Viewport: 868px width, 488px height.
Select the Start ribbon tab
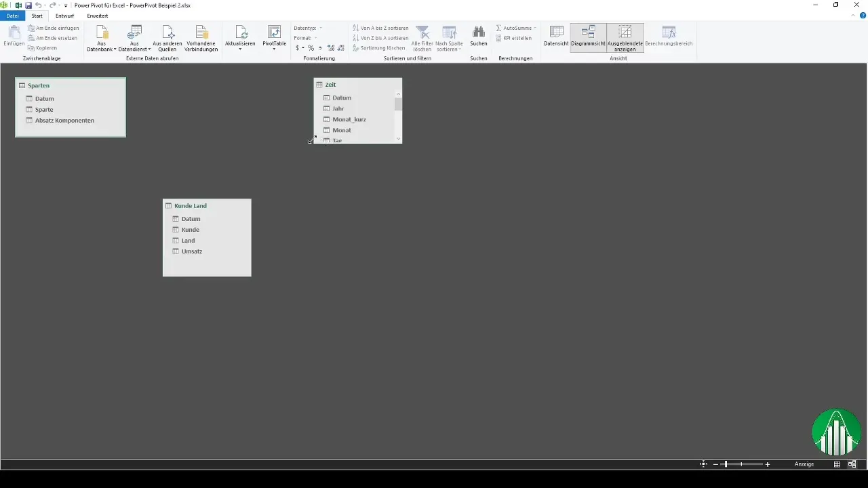(x=37, y=16)
